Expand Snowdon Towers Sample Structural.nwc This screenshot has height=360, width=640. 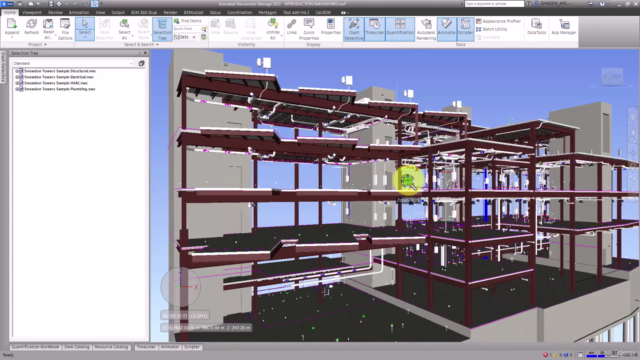pos(17,71)
